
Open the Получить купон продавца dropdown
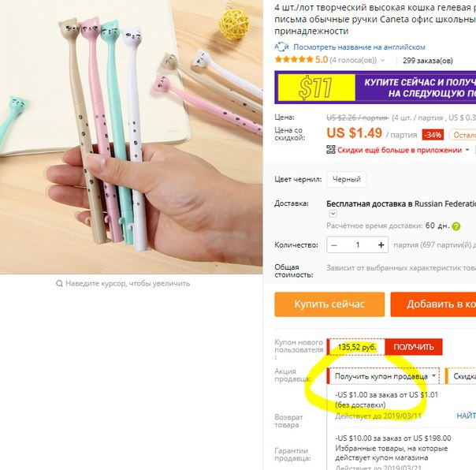[x=384, y=376]
